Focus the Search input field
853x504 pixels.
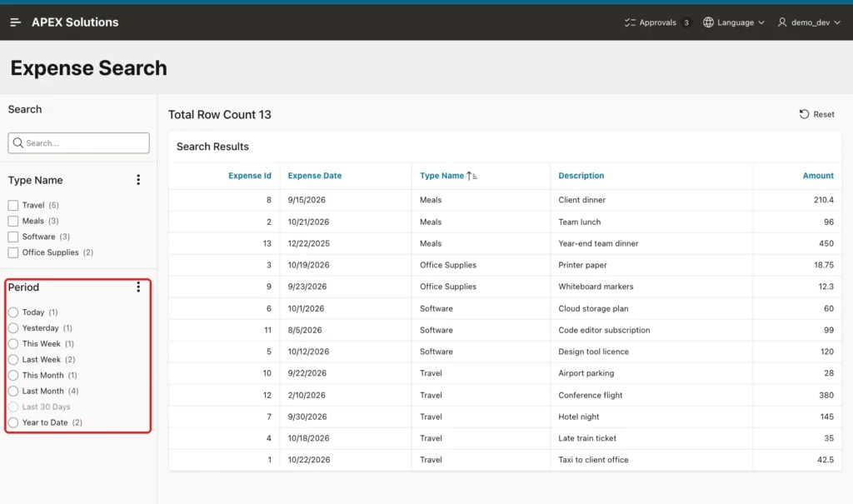click(79, 143)
